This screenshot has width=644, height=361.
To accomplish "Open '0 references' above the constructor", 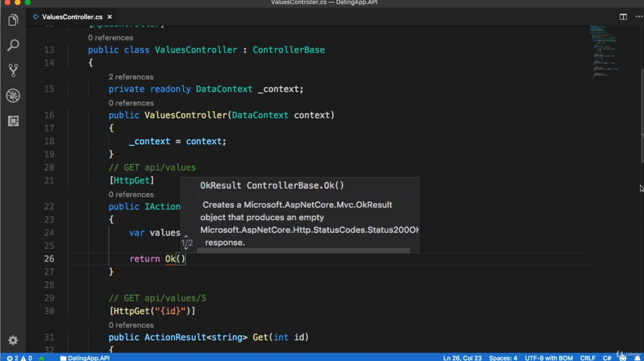I will [x=131, y=103].
